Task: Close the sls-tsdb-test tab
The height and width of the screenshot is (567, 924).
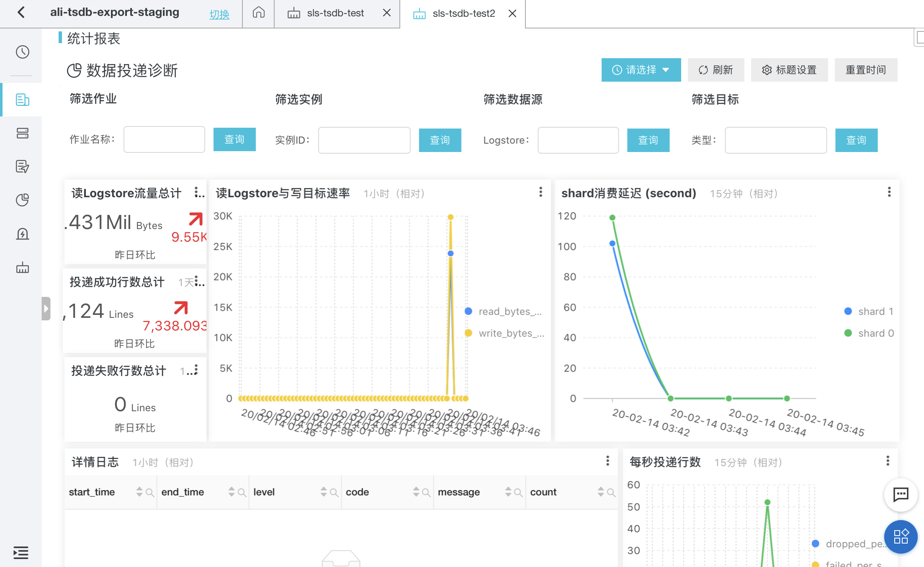Action: 387,13
